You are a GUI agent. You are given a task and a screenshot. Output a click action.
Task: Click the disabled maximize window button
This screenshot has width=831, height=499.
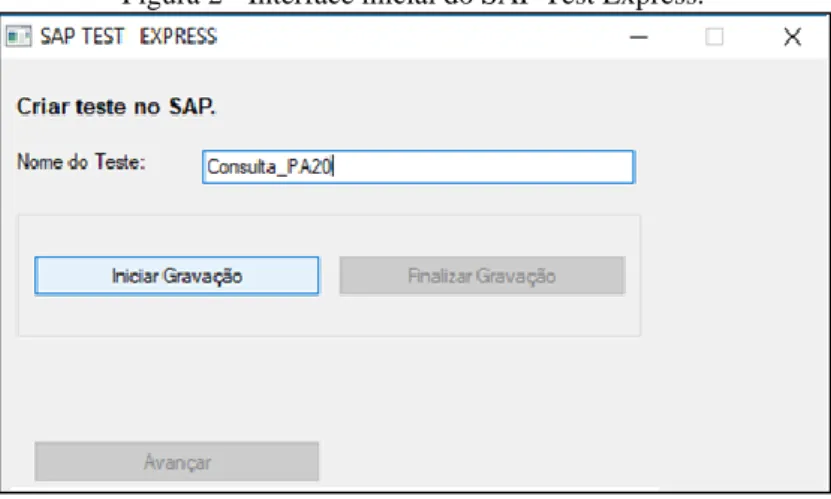714,37
